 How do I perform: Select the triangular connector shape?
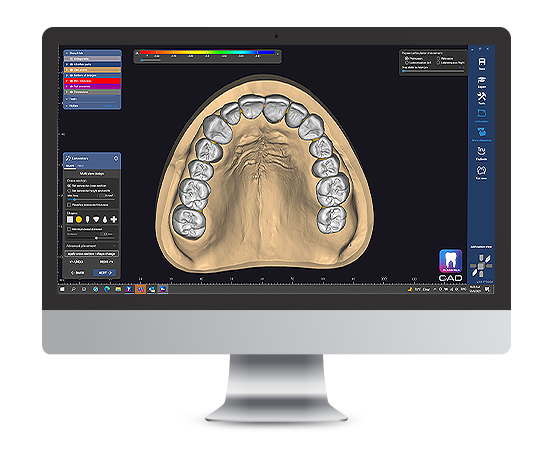point(96,220)
